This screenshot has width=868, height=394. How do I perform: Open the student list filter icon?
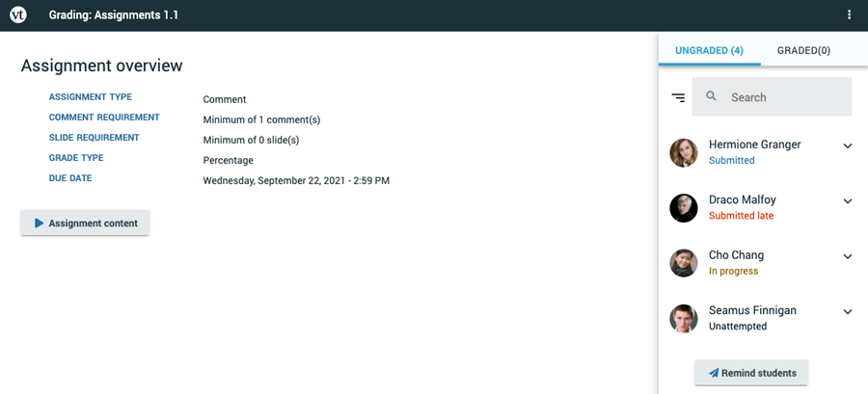coord(679,97)
